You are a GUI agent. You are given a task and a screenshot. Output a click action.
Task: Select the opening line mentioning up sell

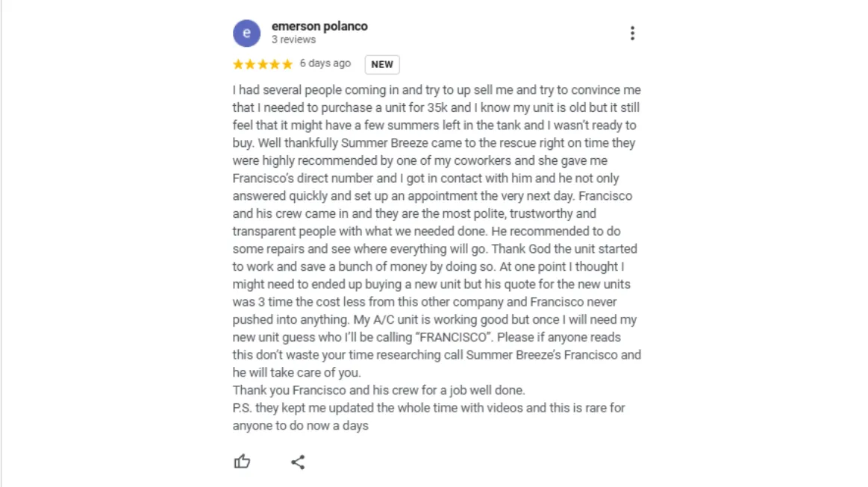pyautogui.click(x=437, y=89)
